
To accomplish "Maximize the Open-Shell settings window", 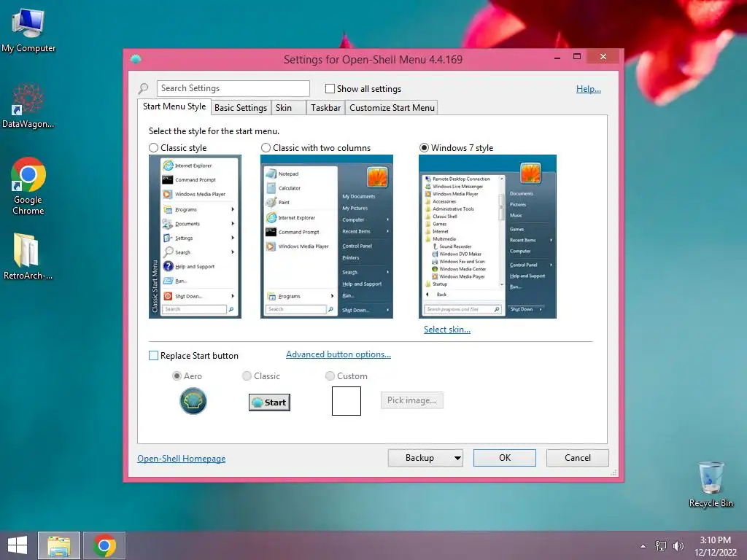I will (577, 57).
